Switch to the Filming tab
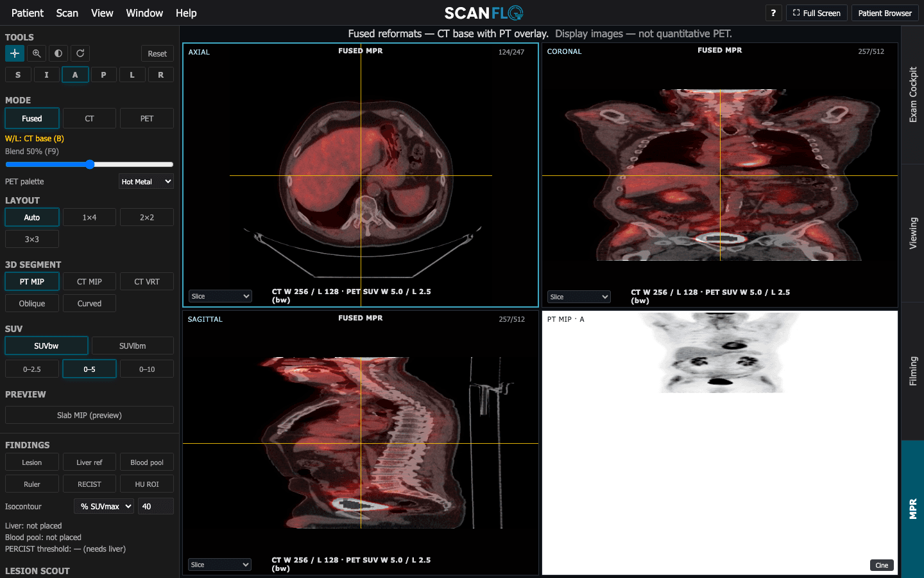Image resolution: width=924 pixels, height=578 pixels. tap(912, 371)
